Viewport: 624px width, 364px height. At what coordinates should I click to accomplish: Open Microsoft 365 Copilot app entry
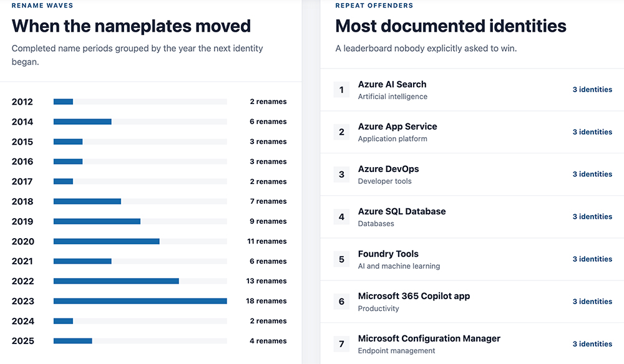pos(472,302)
